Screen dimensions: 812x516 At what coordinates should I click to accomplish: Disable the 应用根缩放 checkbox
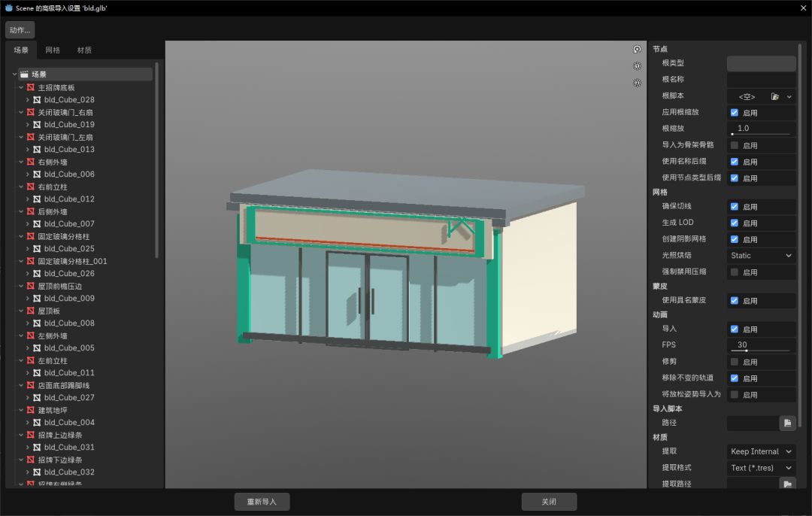coord(735,112)
